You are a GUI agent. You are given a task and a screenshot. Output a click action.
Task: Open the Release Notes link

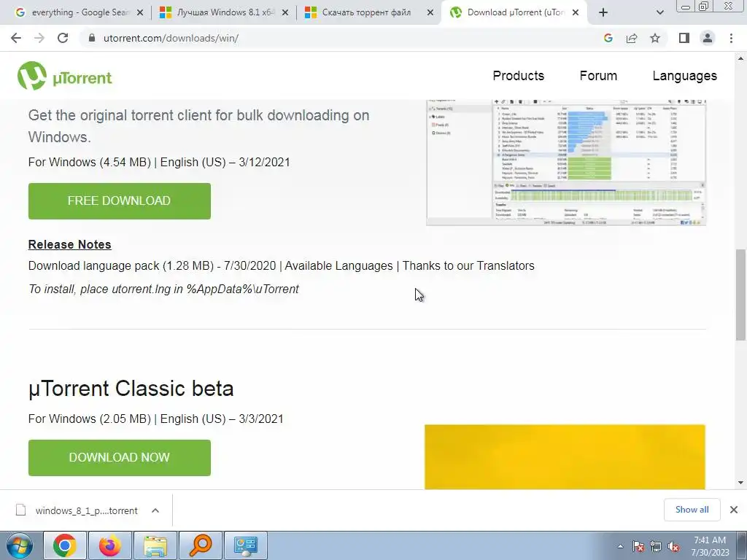click(x=69, y=244)
